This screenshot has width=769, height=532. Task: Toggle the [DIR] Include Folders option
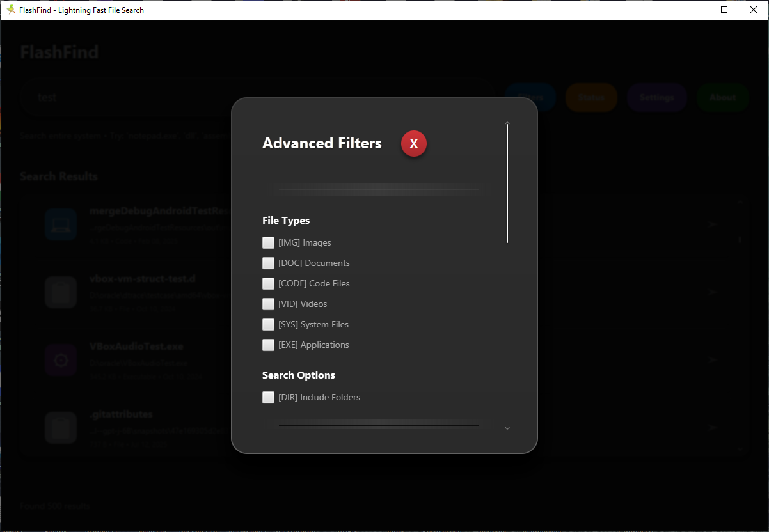point(268,398)
